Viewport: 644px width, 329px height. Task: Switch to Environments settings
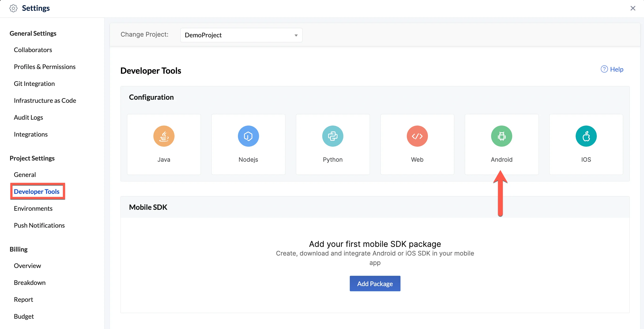click(x=33, y=208)
